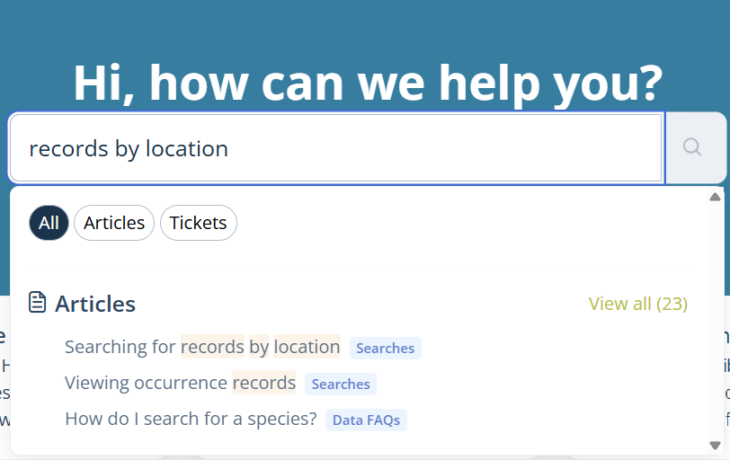Select the All filter pill
Image resolution: width=730 pixels, height=460 pixels.
(49, 223)
